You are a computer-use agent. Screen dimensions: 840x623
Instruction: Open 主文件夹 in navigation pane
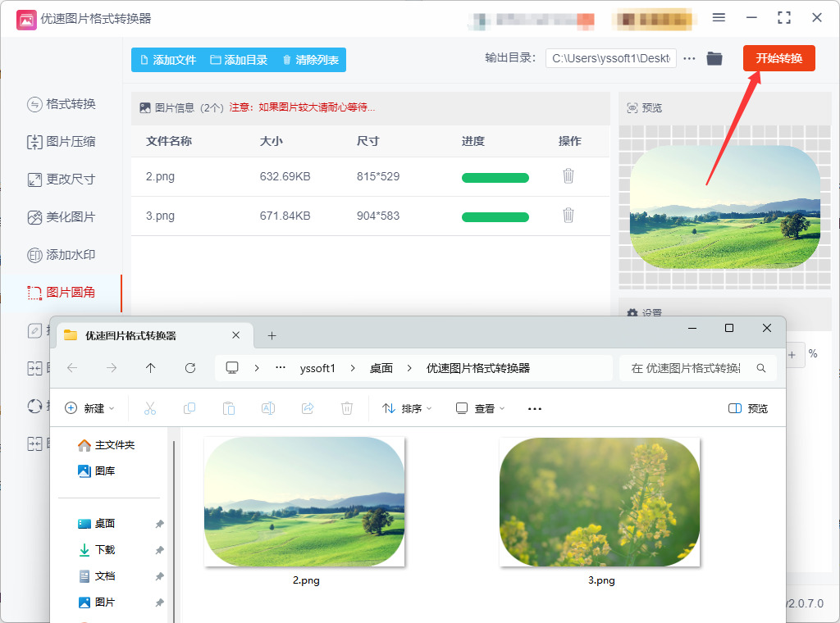106,445
